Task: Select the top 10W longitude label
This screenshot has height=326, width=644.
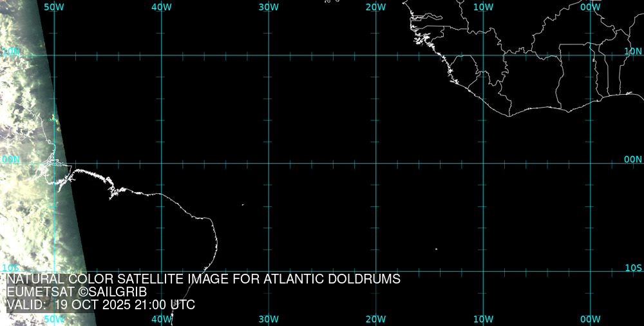Action: point(483,6)
